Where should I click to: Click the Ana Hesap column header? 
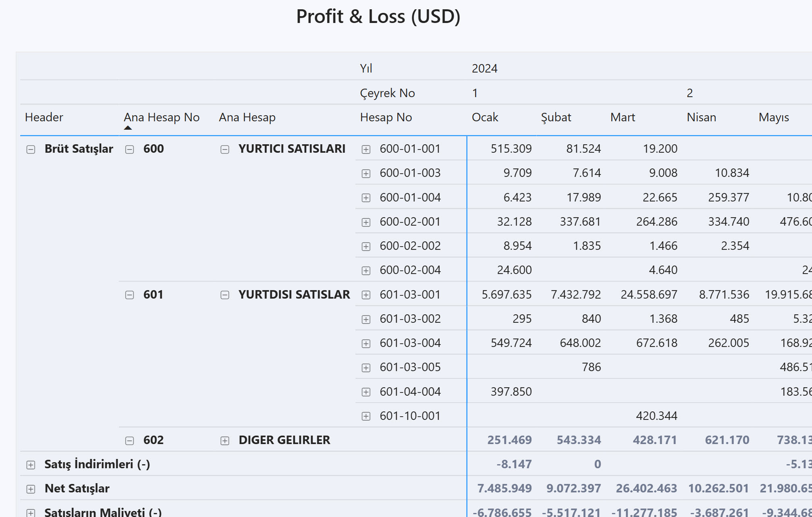coord(247,117)
